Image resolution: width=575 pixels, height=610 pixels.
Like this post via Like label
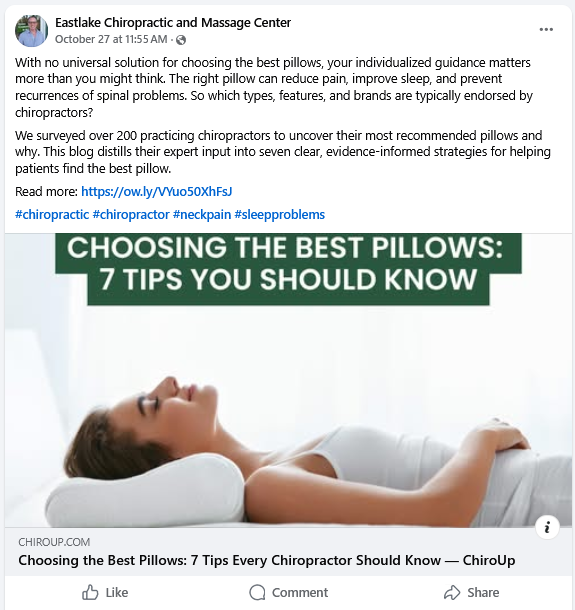tap(117, 592)
